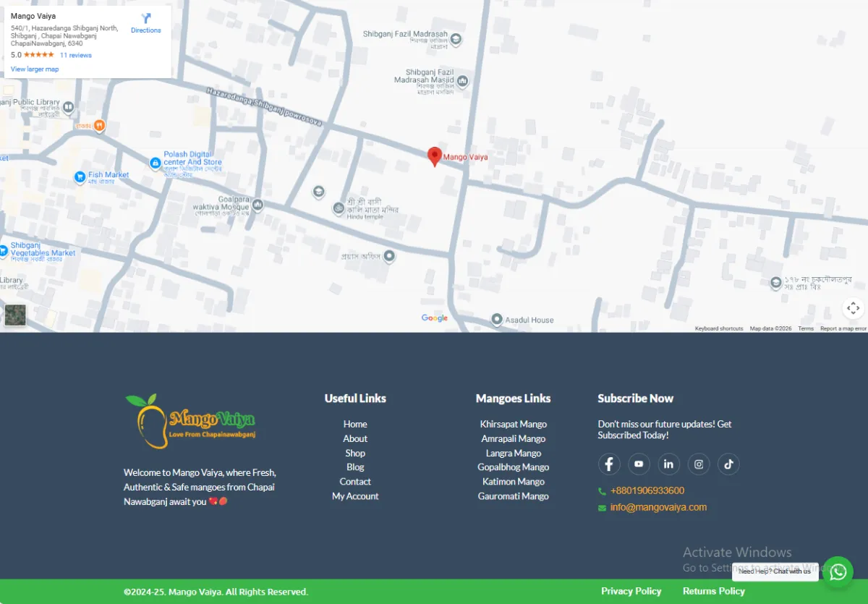
Task: Open the map 'Terms' link
Action: (806, 328)
